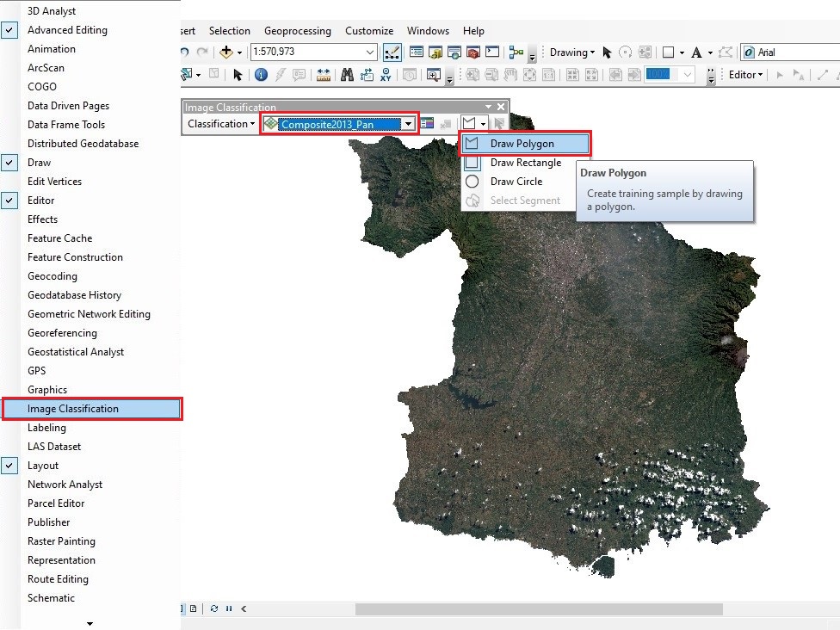The height and width of the screenshot is (630, 840).
Task: Open the Python window icon
Action: pyautogui.click(x=492, y=52)
